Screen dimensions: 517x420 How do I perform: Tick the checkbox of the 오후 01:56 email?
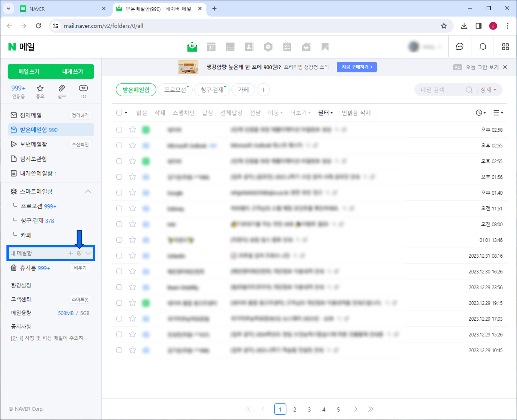[119, 177]
